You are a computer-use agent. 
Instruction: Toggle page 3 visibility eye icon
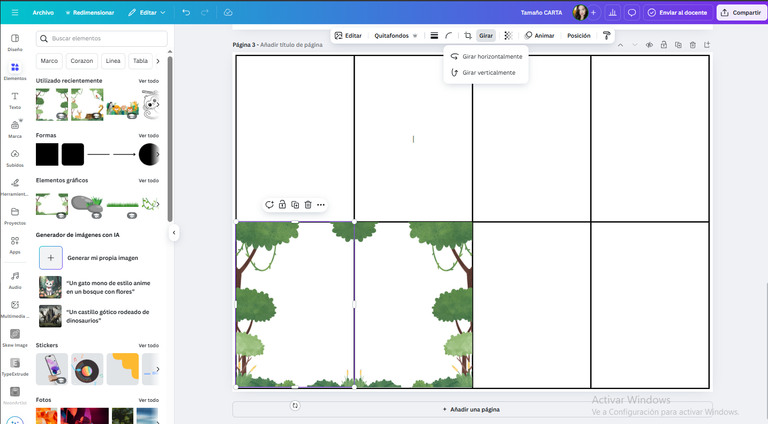point(649,45)
